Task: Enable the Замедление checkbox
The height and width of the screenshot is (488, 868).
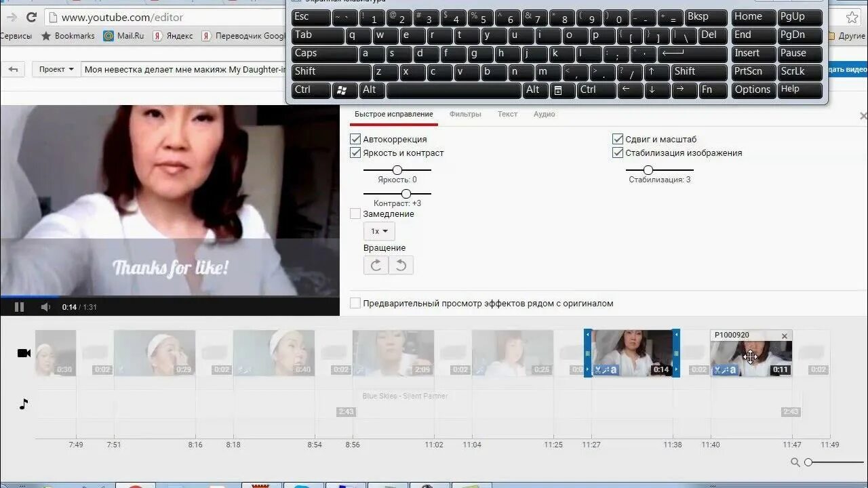Action: (x=355, y=213)
